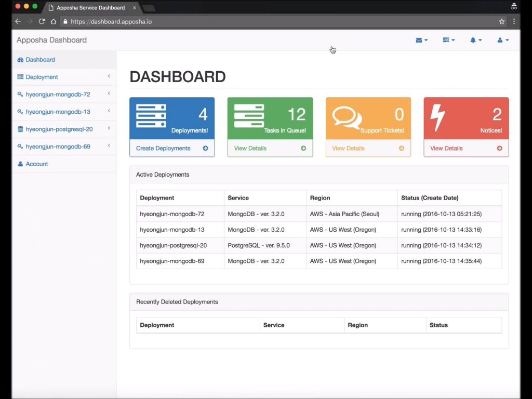
Task: Click the arrow icon next to Create Deployments
Action: point(205,148)
